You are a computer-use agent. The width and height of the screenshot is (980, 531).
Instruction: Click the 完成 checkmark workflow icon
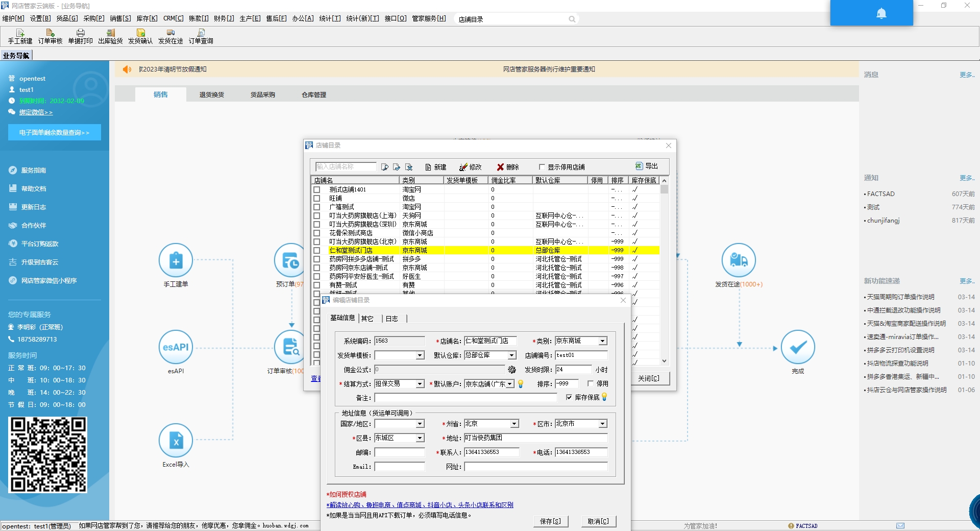tap(798, 347)
